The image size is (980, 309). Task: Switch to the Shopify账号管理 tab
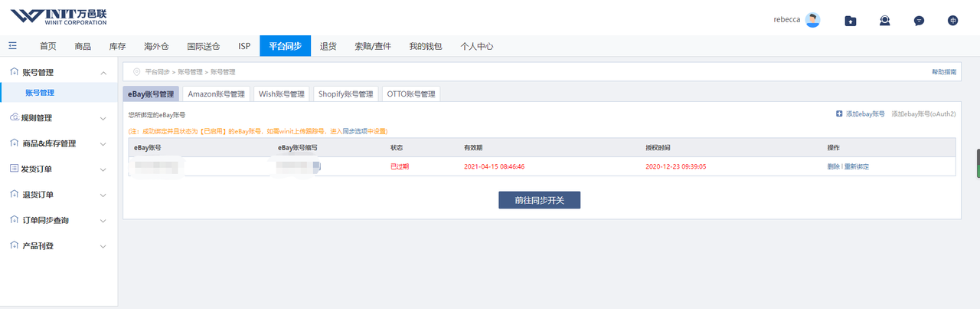346,94
